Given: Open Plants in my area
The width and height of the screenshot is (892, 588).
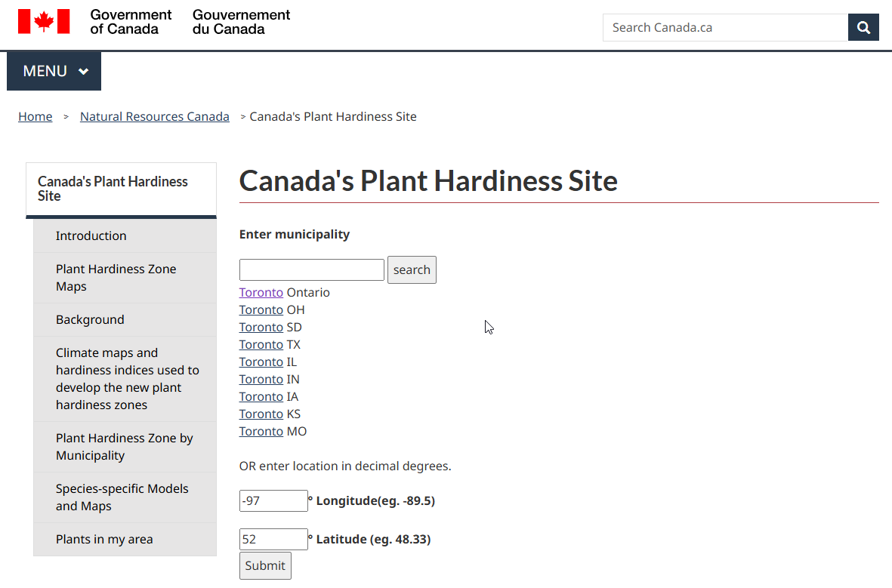Looking at the screenshot, I should [125, 539].
